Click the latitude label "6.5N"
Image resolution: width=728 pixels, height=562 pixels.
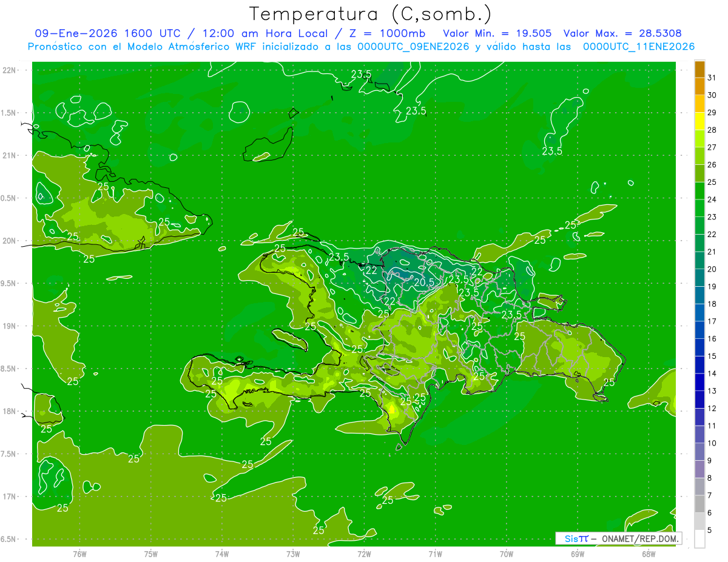(x=9, y=539)
